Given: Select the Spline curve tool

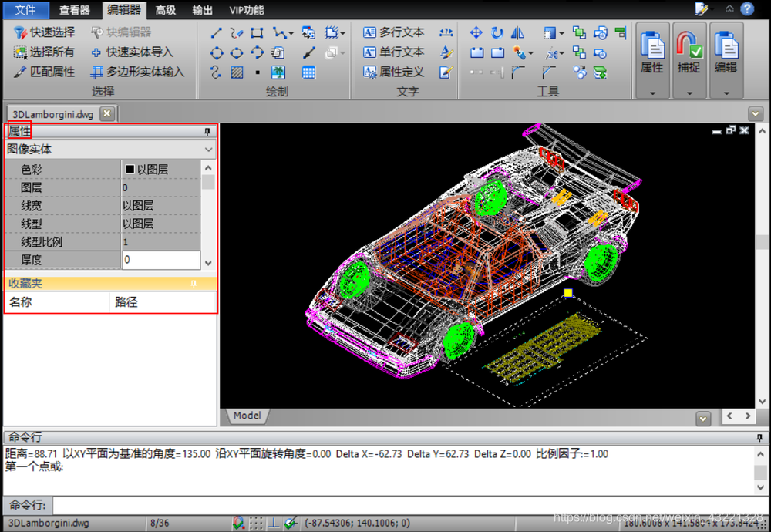Looking at the screenshot, I should click(x=216, y=72).
